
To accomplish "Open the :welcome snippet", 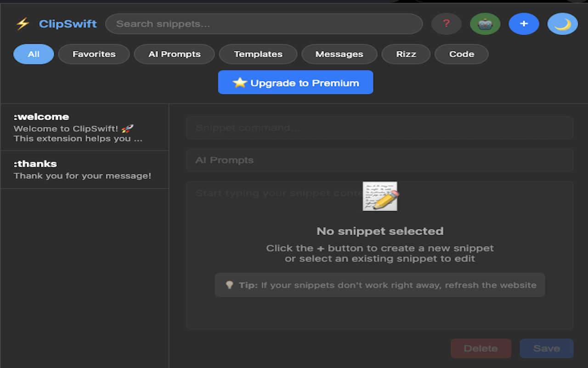I will pos(85,127).
